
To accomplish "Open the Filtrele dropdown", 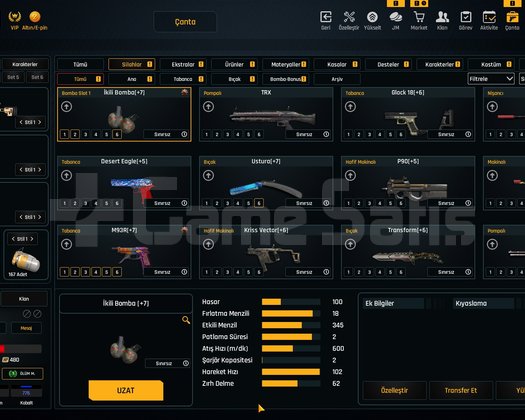I will [491, 79].
